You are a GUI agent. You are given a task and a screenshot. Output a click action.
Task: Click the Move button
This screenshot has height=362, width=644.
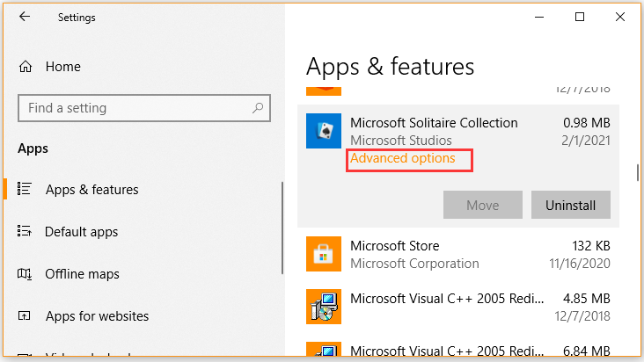tap(483, 205)
